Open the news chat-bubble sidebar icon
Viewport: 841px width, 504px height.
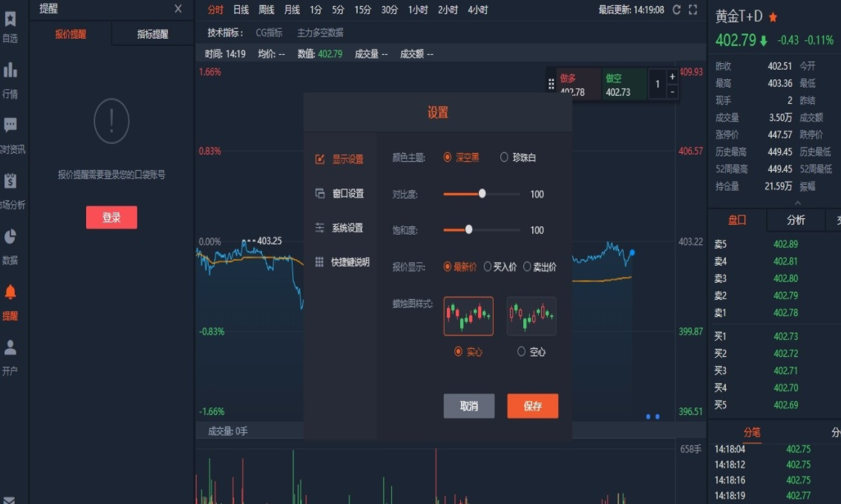(10, 125)
